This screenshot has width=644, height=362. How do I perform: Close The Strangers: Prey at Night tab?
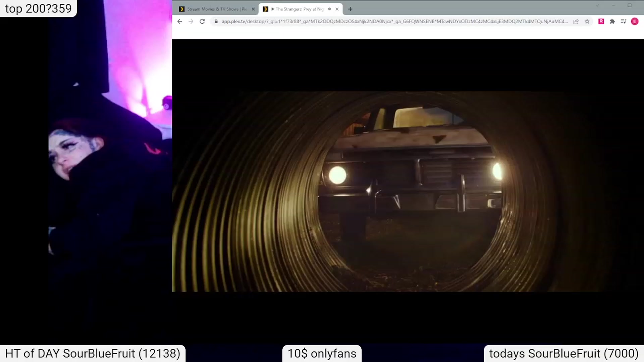click(x=337, y=9)
